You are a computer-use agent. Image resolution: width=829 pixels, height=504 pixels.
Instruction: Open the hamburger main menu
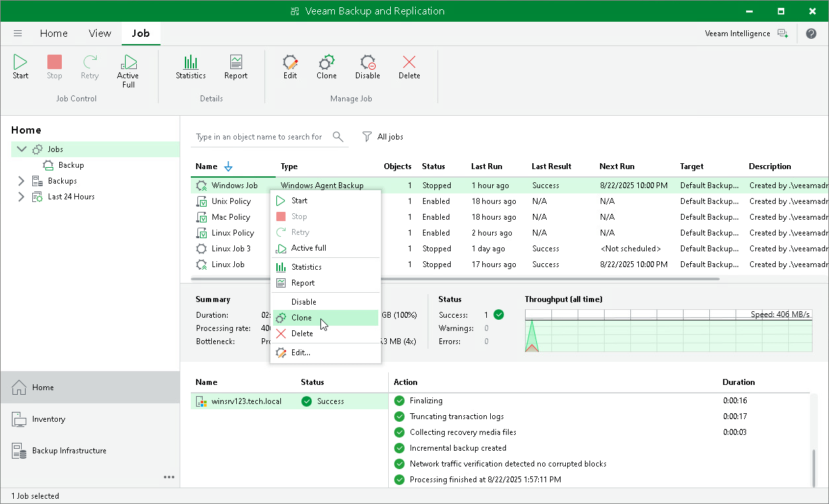point(17,33)
